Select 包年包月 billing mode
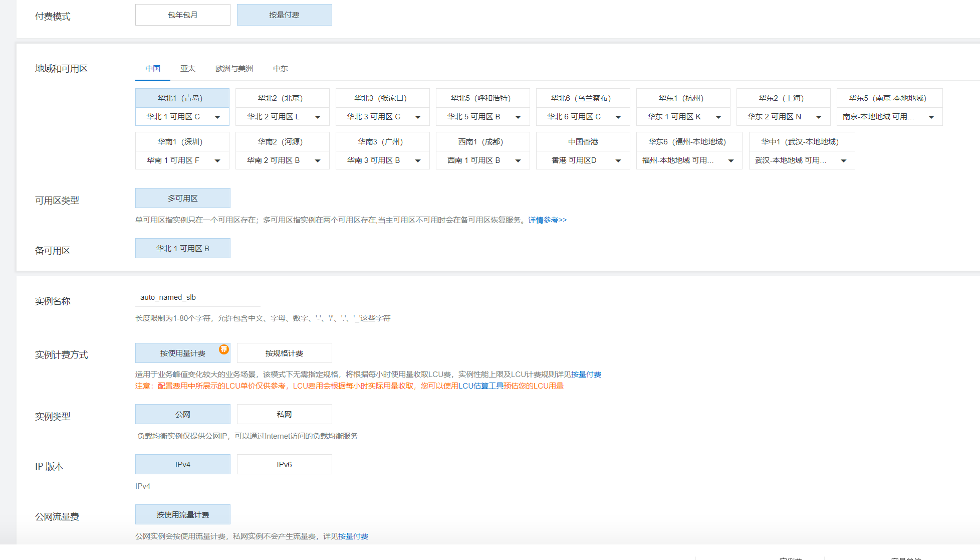980x560 pixels. [x=182, y=15]
